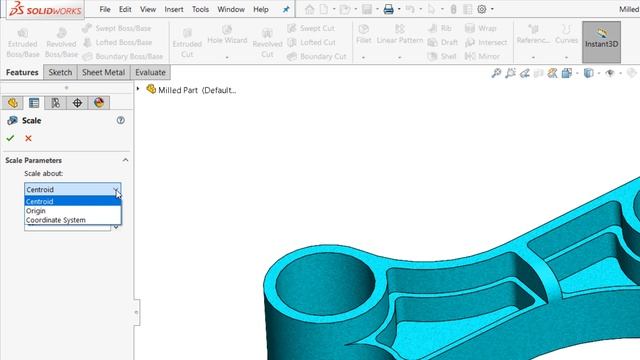This screenshot has width=640, height=360.
Task: Click the Display Style cube icon
Action: [588, 73]
